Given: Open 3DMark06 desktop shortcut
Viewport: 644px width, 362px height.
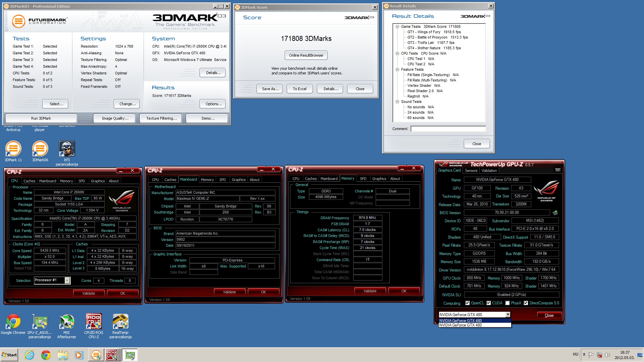Looking at the screenshot, I should tap(40, 149).
